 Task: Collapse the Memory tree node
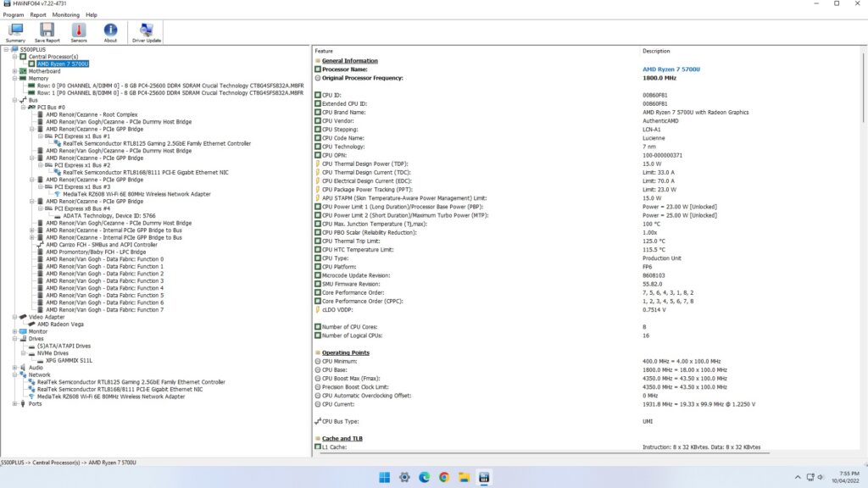(14, 79)
